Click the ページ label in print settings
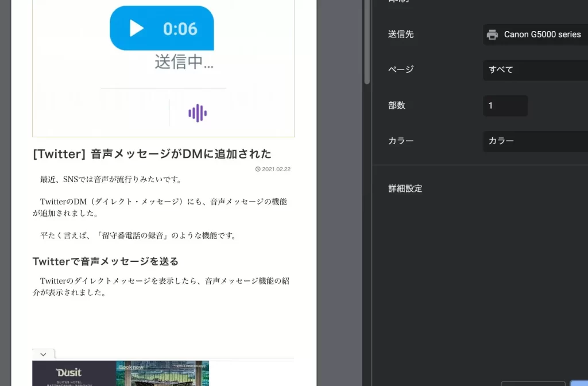This screenshot has height=386, width=588. coord(401,70)
